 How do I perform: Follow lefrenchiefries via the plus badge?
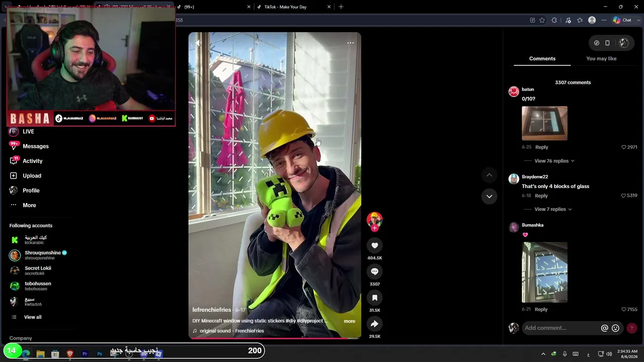point(374,228)
